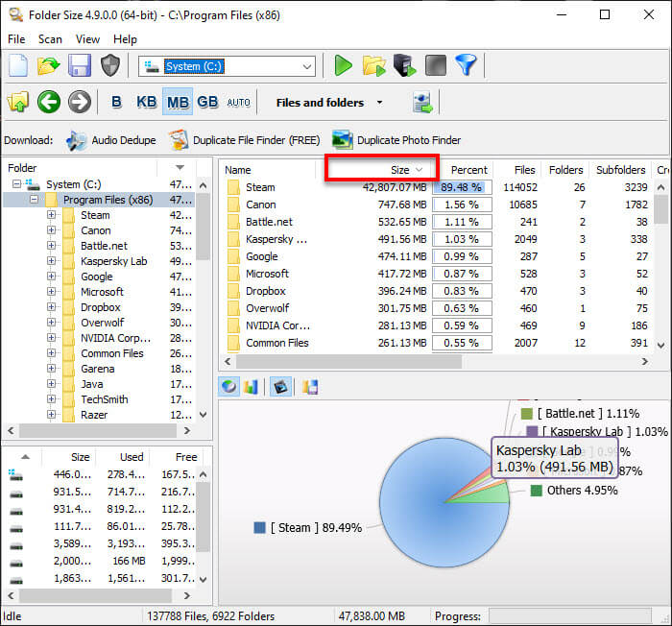Expand the Razer tree node
The height and width of the screenshot is (626, 672).
[x=51, y=415]
